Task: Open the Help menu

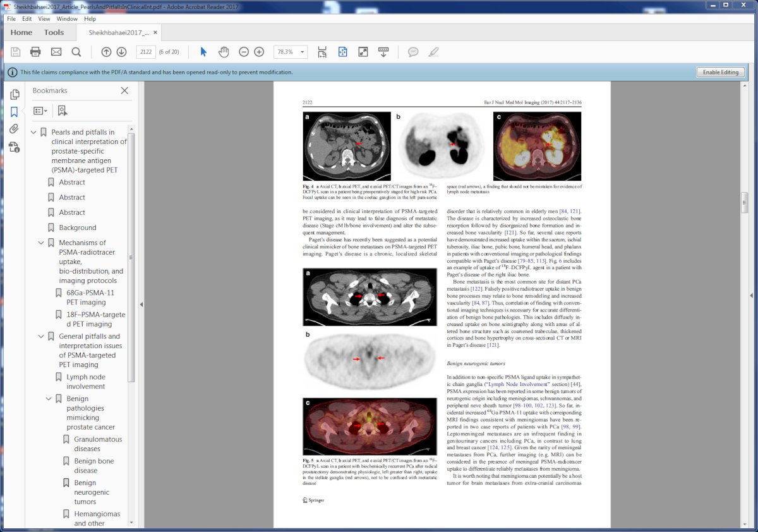Action: pos(90,19)
